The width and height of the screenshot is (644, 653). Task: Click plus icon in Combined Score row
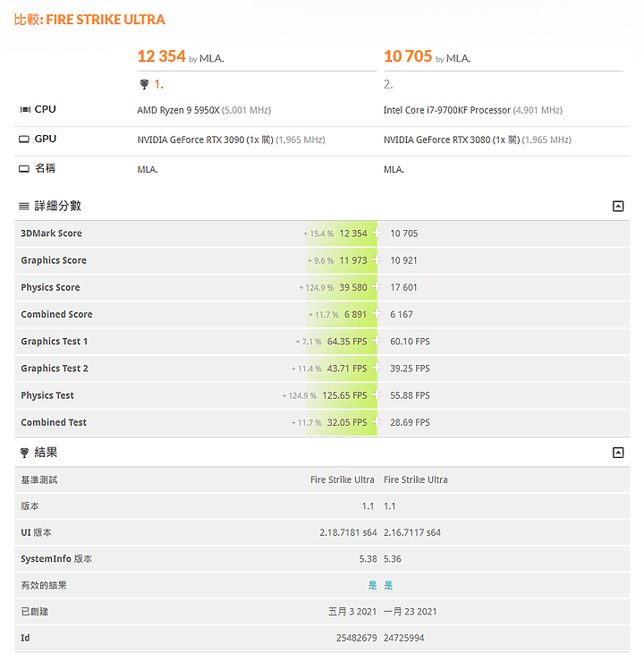pyautogui.click(x=377, y=314)
